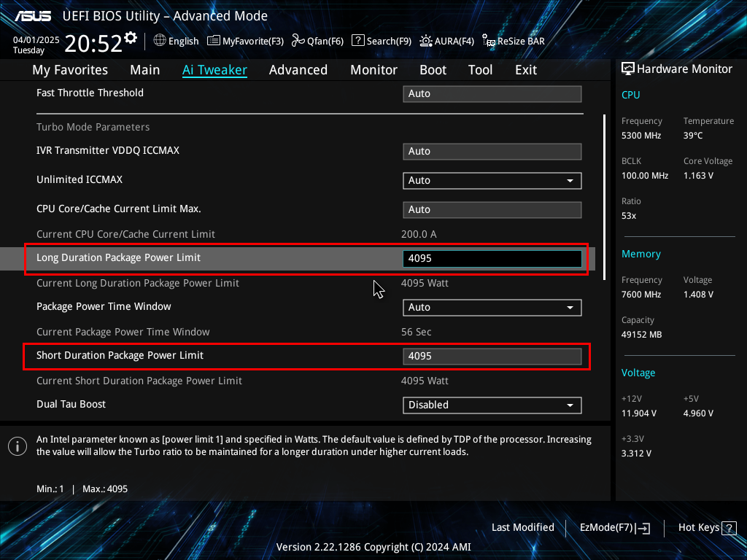
Task: Click the IVR Transmitter VDDQ ICCMAX field
Action: pyautogui.click(x=492, y=152)
